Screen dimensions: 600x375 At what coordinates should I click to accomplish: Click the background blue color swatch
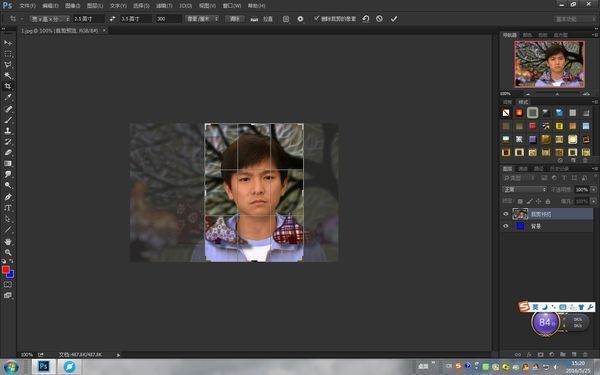pos(11,274)
